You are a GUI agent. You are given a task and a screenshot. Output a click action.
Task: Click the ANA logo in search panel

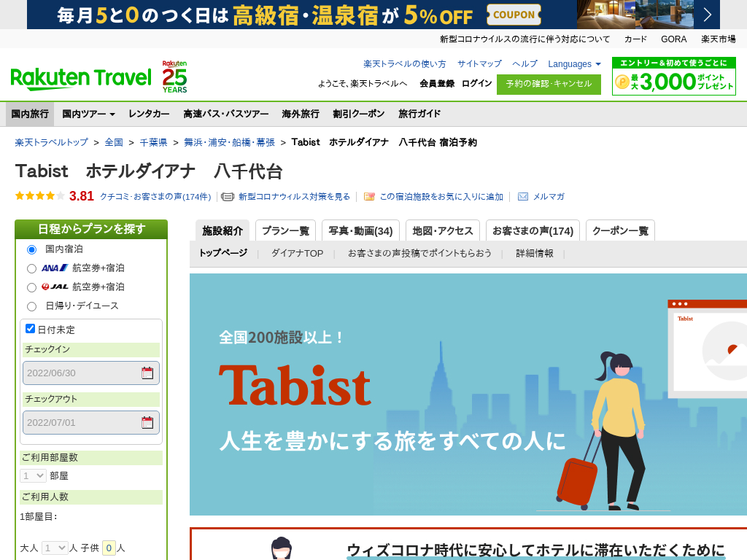(55, 268)
